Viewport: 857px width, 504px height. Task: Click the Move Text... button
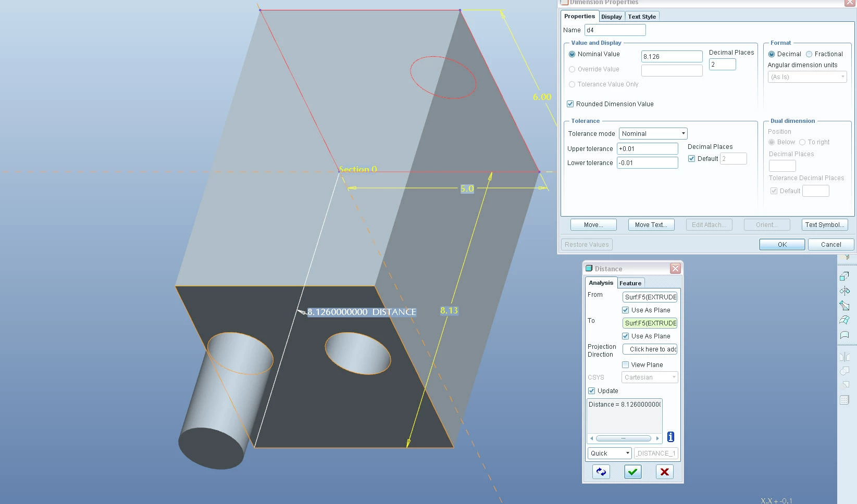click(x=651, y=225)
